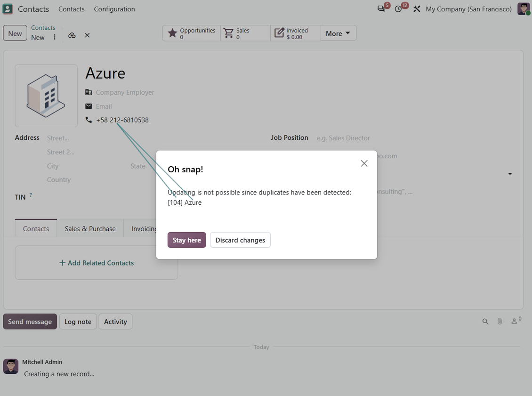Save record manually with cloud icon
This screenshot has width=532, height=396.
tap(72, 35)
